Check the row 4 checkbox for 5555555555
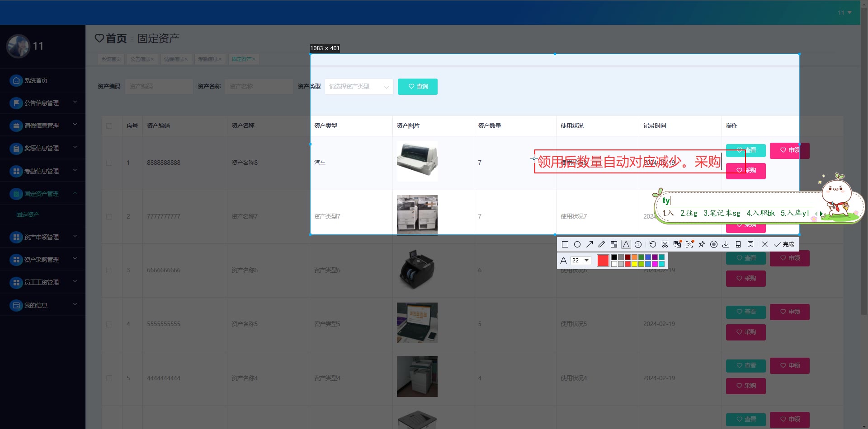868x429 pixels. [x=109, y=324]
